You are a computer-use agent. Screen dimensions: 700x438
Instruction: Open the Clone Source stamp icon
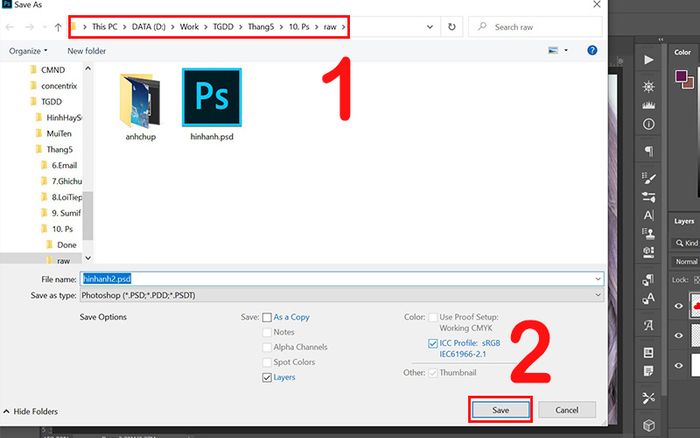tap(649, 233)
